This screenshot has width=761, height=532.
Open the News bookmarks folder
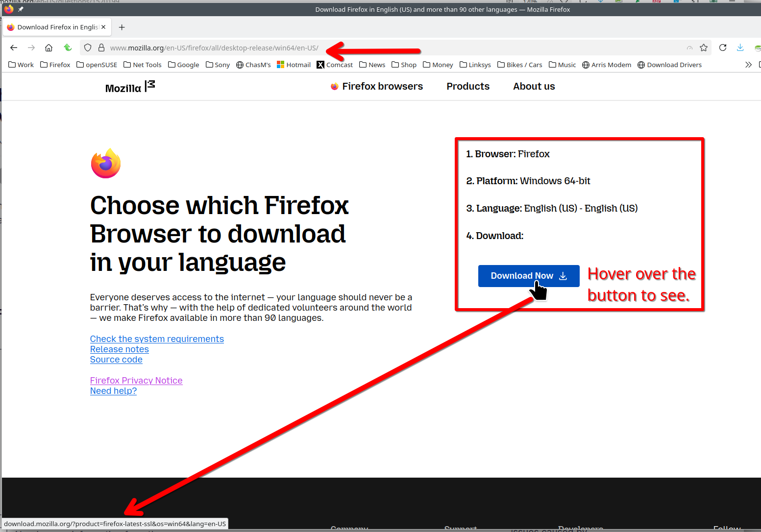coord(372,65)
